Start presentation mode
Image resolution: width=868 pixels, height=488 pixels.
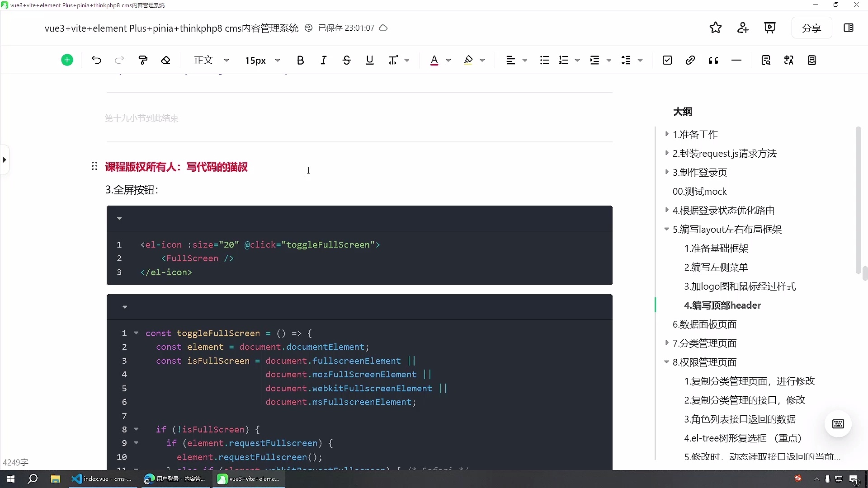[769, 28]
